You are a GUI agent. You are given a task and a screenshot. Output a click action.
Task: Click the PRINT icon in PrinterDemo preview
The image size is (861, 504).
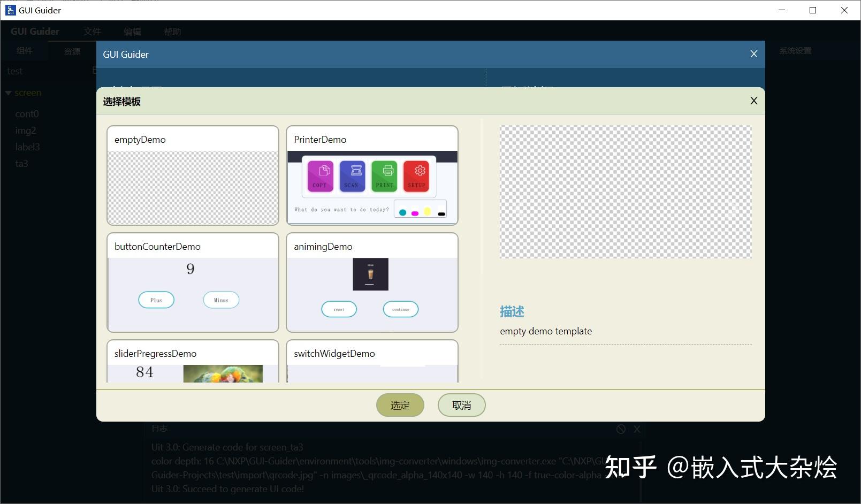(x=384, y=175)
